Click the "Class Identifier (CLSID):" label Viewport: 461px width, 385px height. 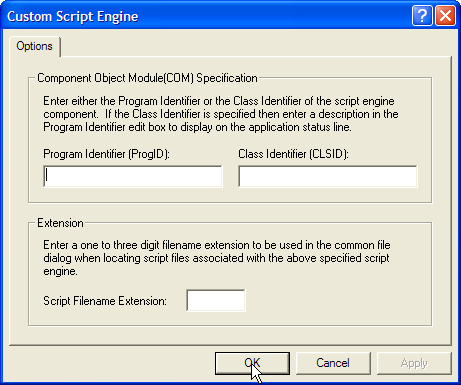click(x=293, y=154)
